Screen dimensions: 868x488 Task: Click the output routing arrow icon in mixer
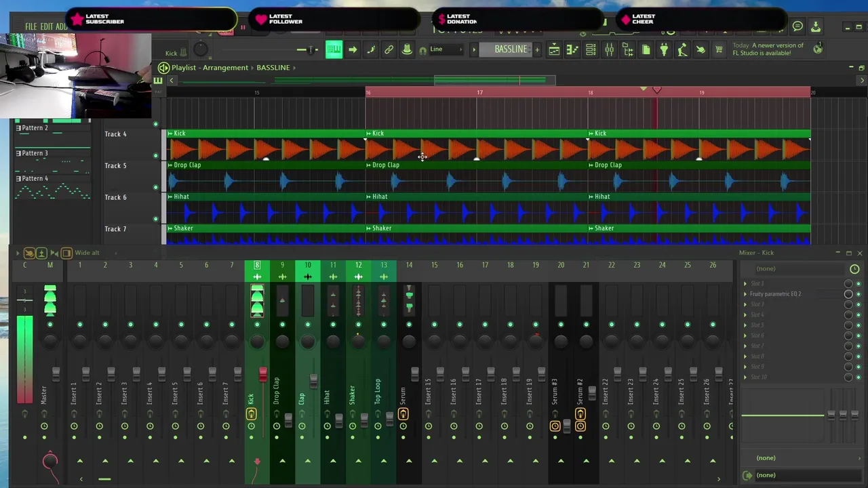click(748, 475)
